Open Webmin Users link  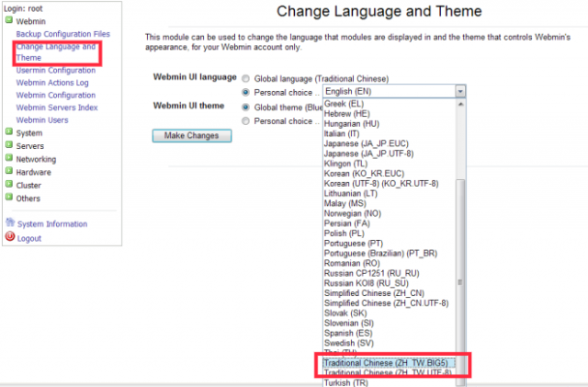[42, 120]
